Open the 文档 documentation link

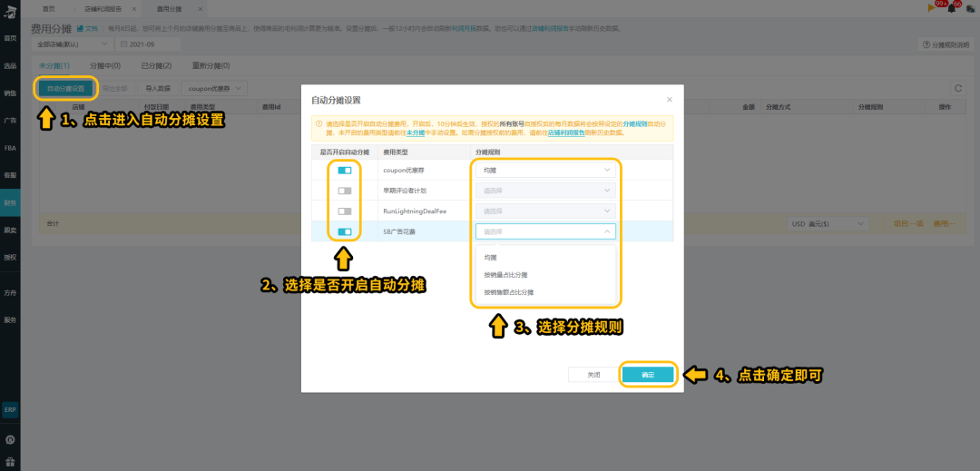click(87, 29)
